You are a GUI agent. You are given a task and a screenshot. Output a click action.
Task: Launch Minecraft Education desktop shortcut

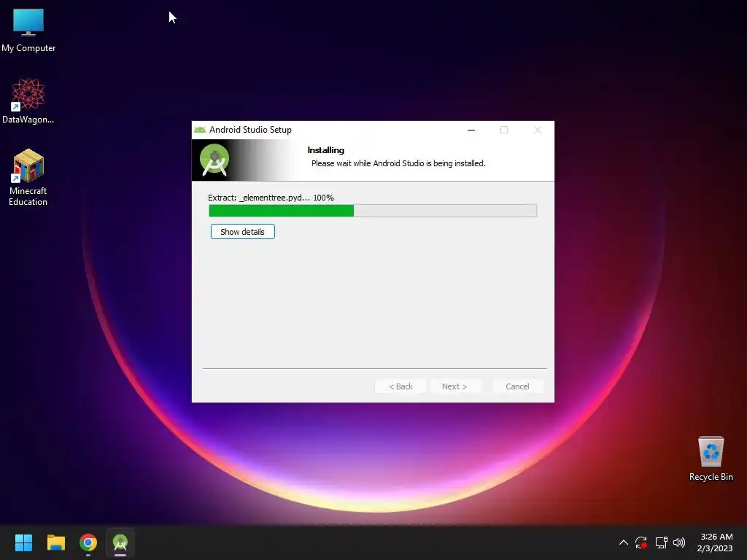tap(28, 177)
